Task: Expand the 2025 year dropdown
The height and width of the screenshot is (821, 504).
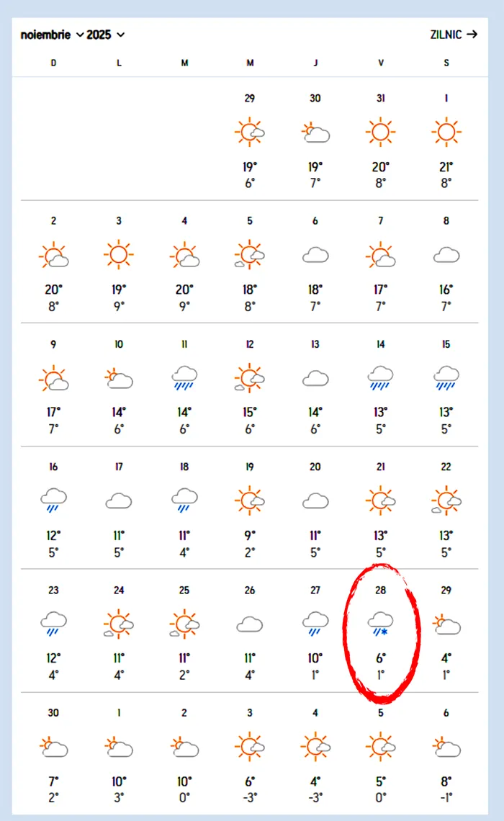Action: (x=105, y=35)
